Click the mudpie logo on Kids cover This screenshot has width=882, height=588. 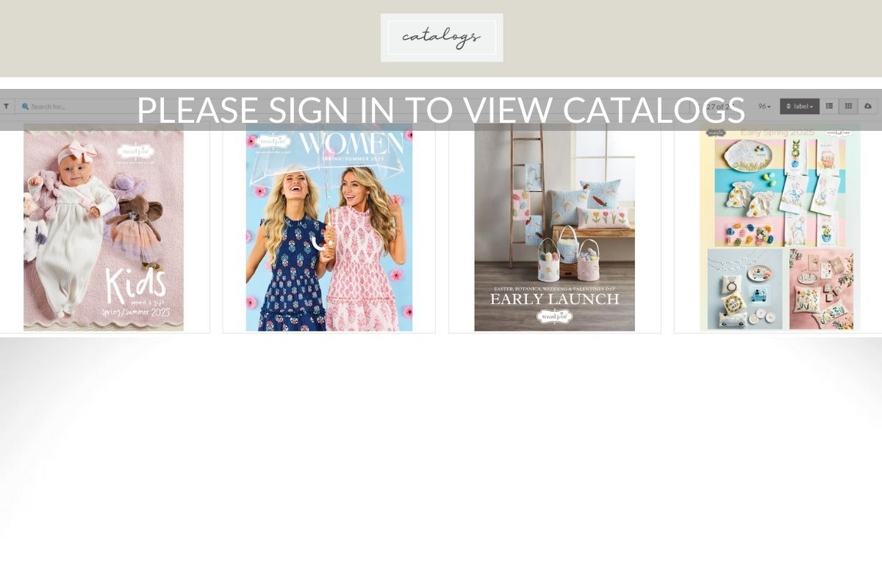coord(135,151)
